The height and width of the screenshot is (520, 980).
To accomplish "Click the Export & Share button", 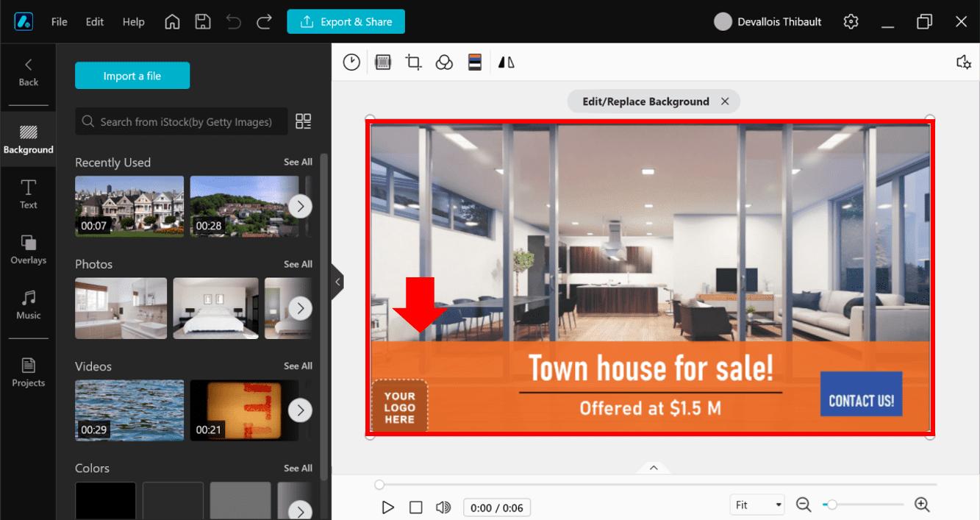I will pyautogui.click(x=346, y=21).
